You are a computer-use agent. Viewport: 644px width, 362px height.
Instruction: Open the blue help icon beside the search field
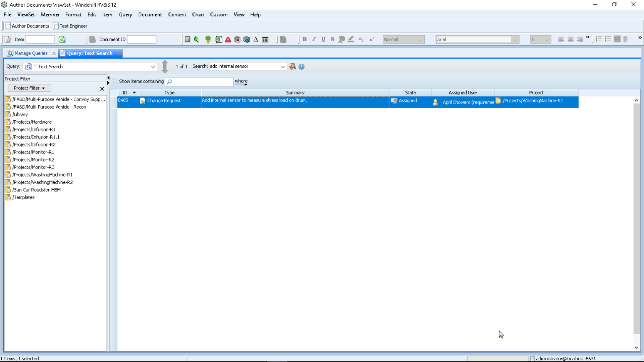click(302, 67)
